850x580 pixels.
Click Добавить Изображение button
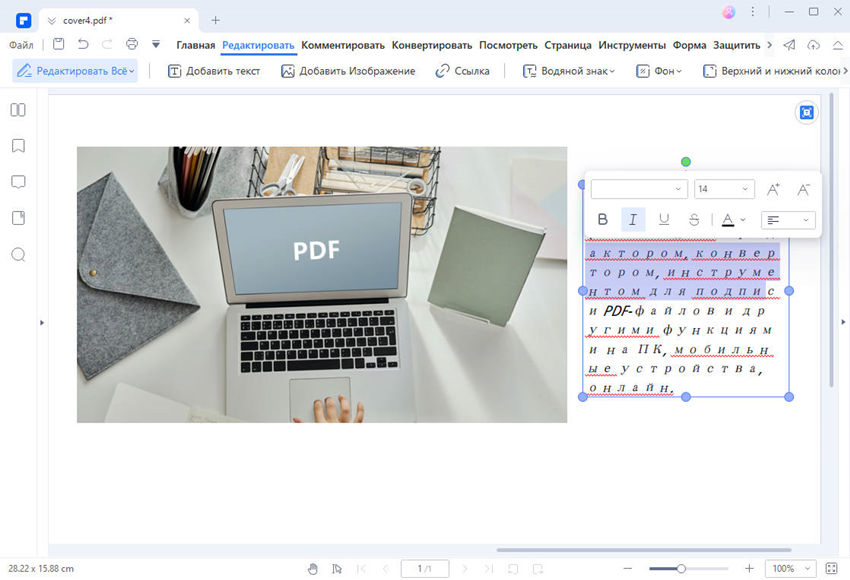(348, 71)
